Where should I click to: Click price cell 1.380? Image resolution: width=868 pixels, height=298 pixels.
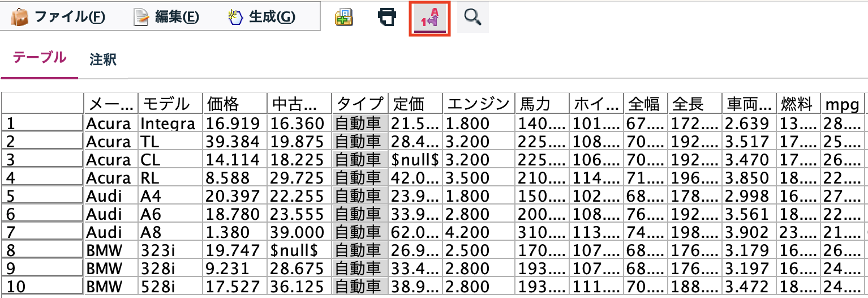coord(235,232)
